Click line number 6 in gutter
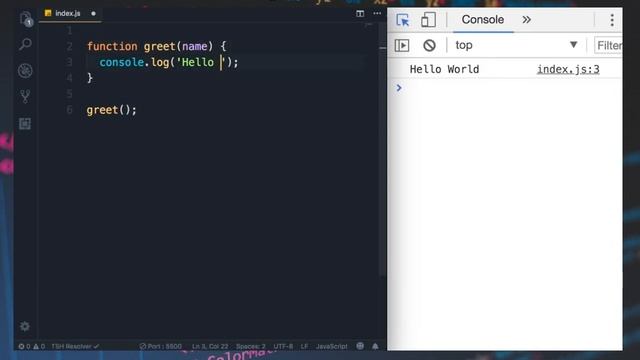 click(x=69, y=110)
